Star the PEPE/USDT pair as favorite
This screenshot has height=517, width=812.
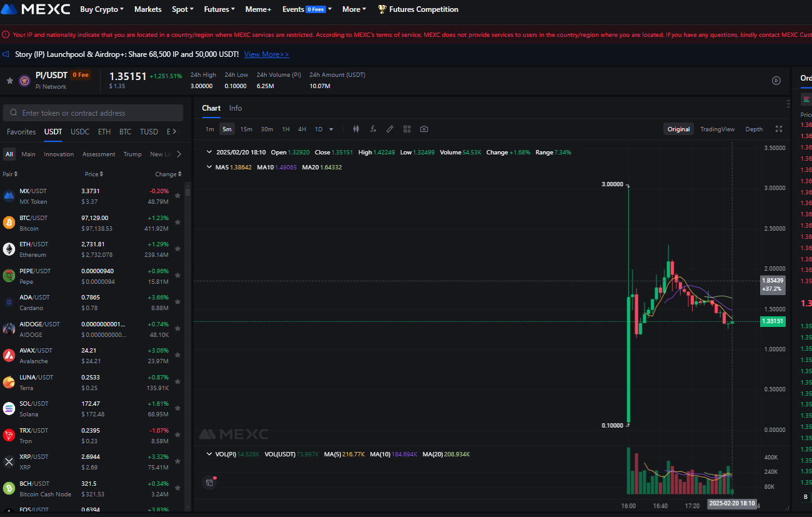pyautogui.click(x=177, y=275)
